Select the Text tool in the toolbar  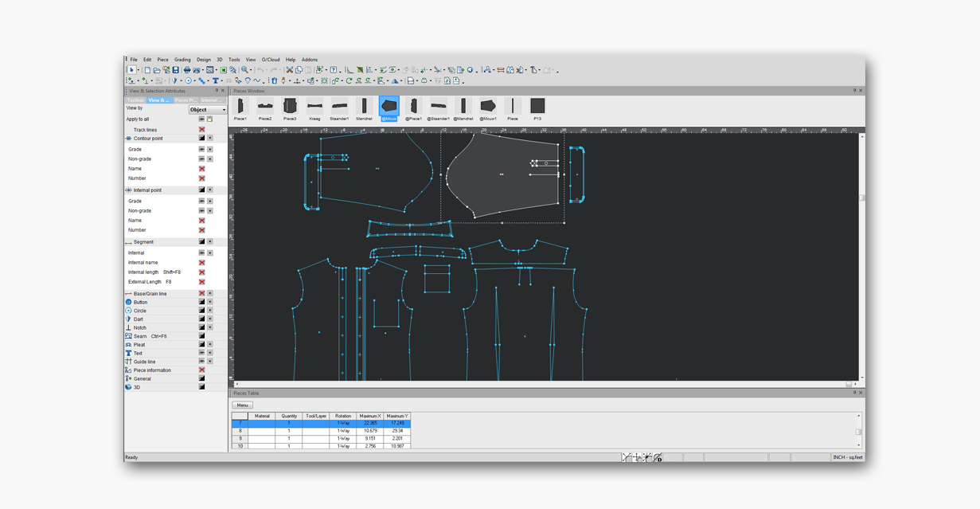[215, 80]
